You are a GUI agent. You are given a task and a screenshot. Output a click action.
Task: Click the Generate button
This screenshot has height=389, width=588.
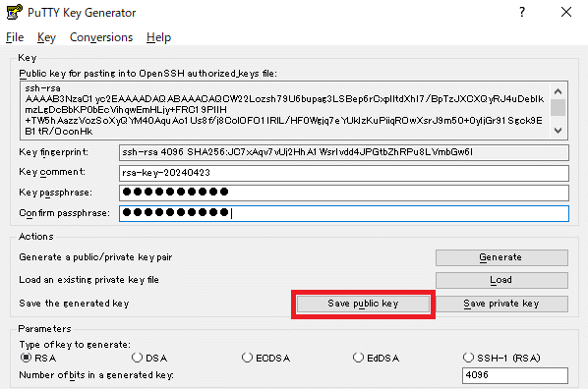pos(501,257)
